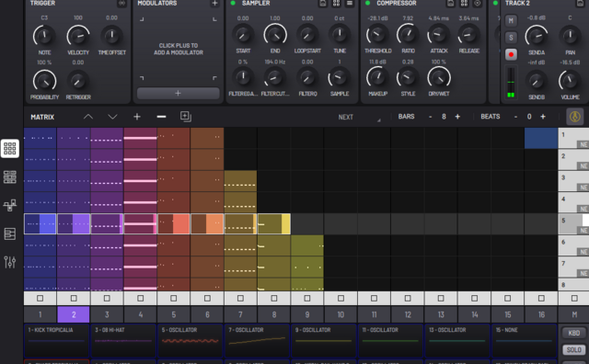This screenshot has width=589, height=364.
Task: Click the down chevron in Matrix toolbar
Action: (112, 117)
